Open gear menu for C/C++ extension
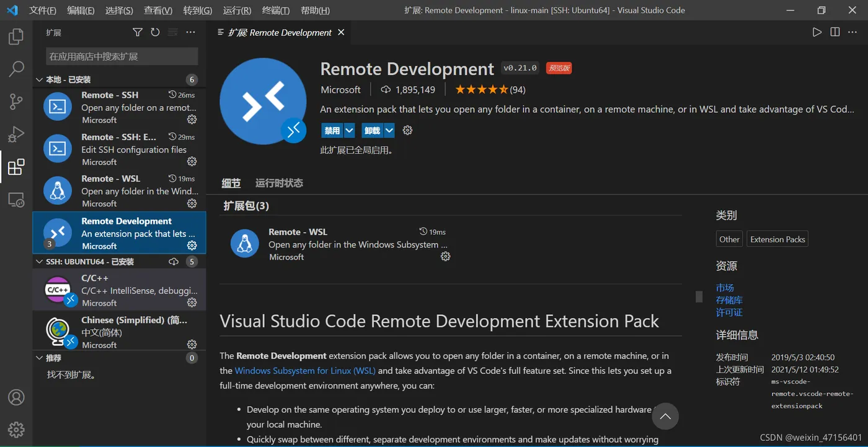Screen dimensions: 868x447 [x=192, y=303]
